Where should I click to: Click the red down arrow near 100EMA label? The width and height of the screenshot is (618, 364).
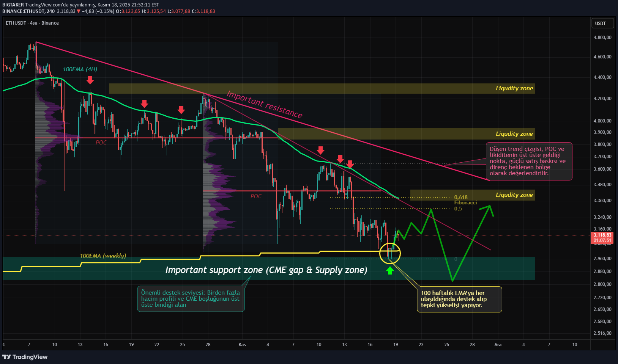tap(90, 80)
